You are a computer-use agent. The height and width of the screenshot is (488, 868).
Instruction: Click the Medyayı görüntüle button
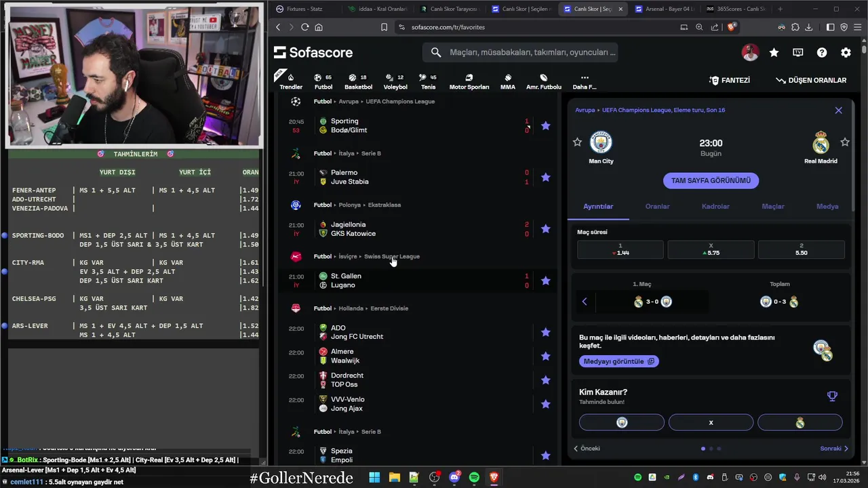(x=619, y=361)
